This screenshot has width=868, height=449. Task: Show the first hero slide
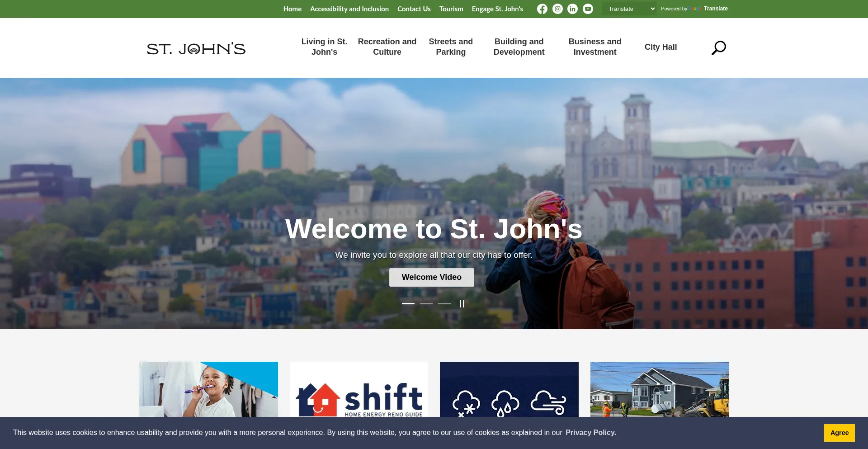tap(408, 303)
